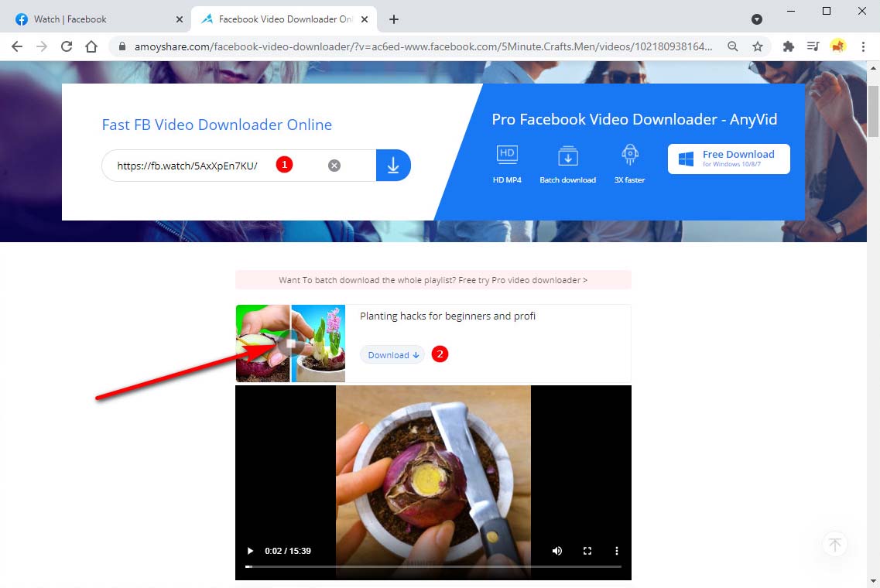The image size is (880, 588).
Task: Open the zoom magnifier in address bar
Action: (x=732, y=46)
